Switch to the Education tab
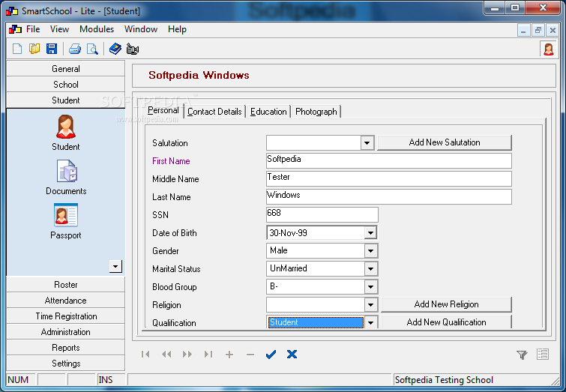This screenshot has height=392, width=566. [x=268, y=112]
